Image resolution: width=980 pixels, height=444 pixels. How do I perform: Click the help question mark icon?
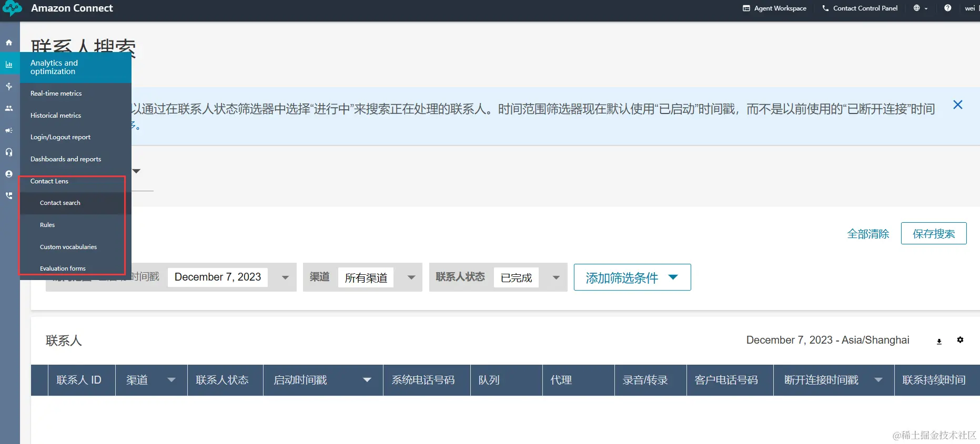[x=947, y=8]
